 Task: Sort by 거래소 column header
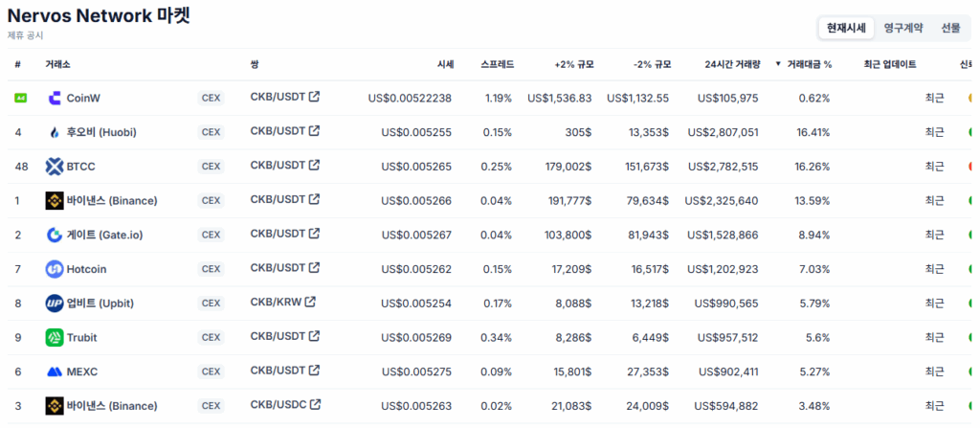point(57,64)
